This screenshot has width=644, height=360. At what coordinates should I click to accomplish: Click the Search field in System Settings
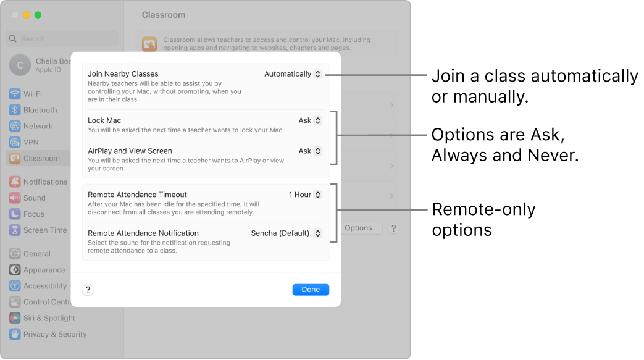tap(61, 38)
